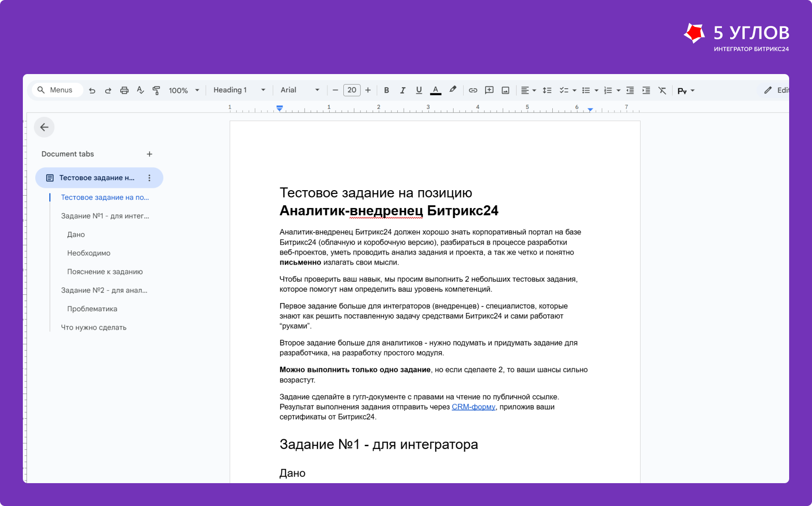812x506 pixels.
Task: Open the Arial font dropdown
Action: point(300,90)
